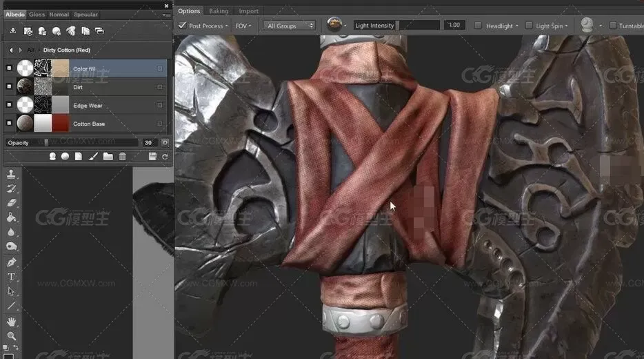Click the material head preset icon

[x=42, y=31]
